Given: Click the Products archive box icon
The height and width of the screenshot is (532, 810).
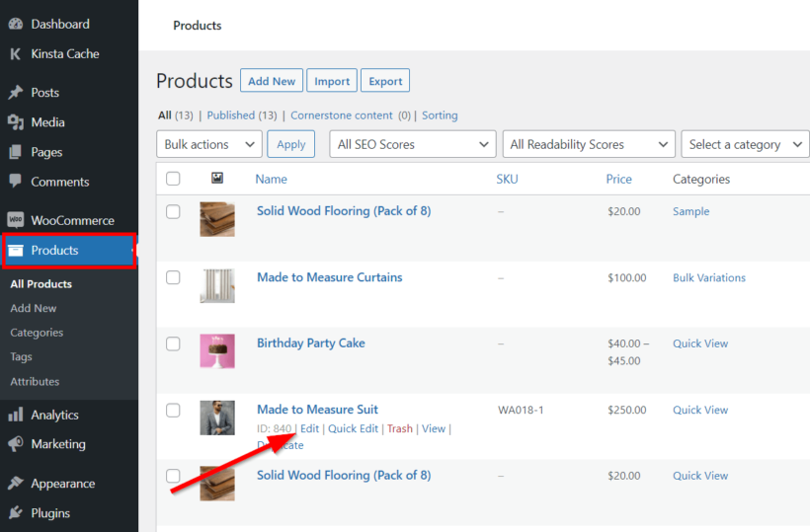Looking at the screenshot, I should tap(16, 251).
